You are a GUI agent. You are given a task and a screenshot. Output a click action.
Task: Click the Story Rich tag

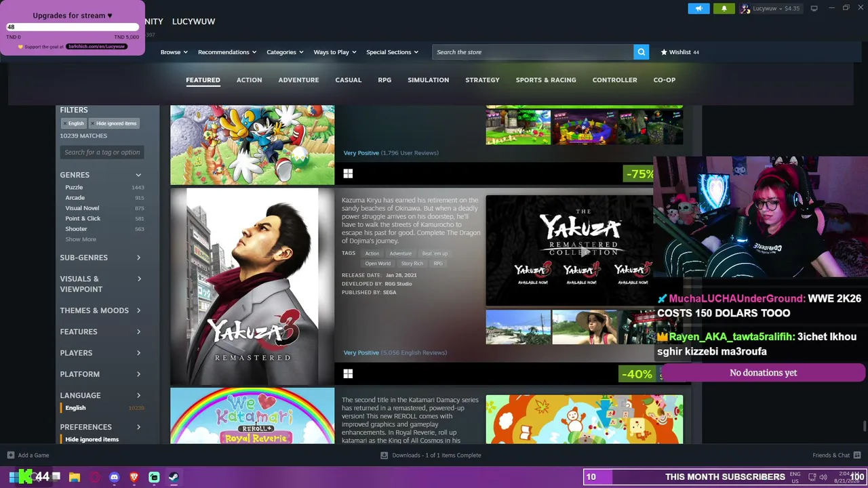[412, 264]
